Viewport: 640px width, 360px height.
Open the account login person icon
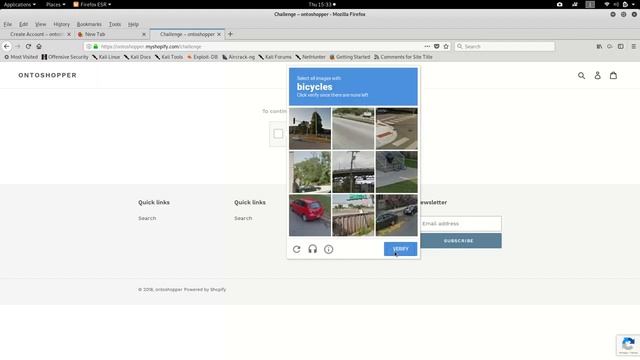click(597, 76)
